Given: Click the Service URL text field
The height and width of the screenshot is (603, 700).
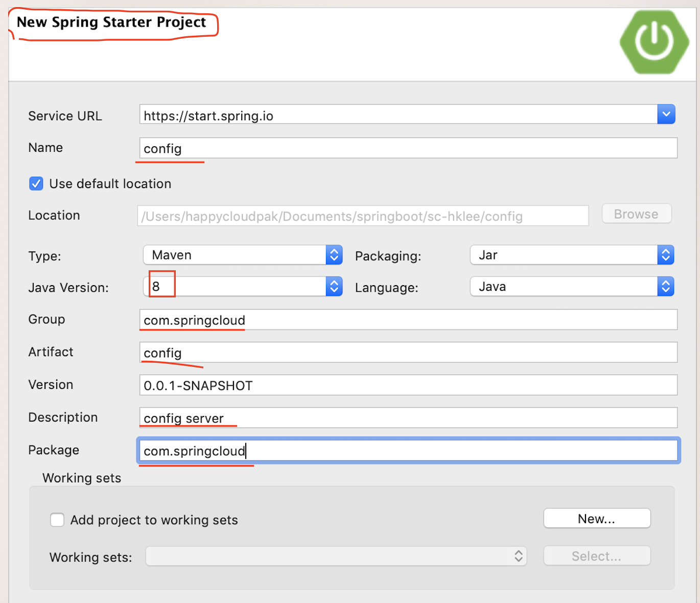Looking at the screenshot, I should 399,114.
